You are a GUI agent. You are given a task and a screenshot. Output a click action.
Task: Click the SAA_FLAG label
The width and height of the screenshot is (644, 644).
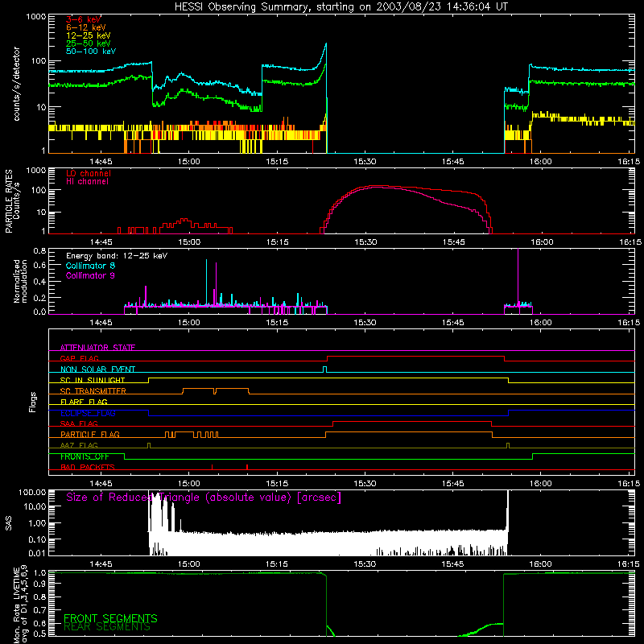(x=79, y=423)
